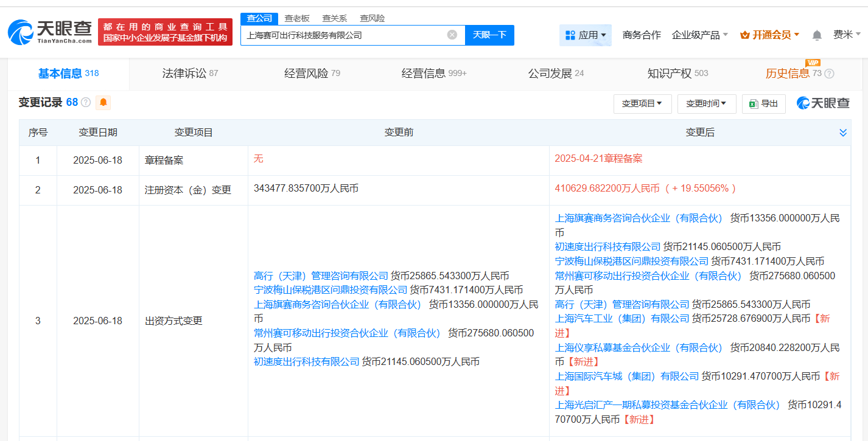Expand the table with the double-chevron icon
This screenshot has width=868, height=441.
[843, 133]
